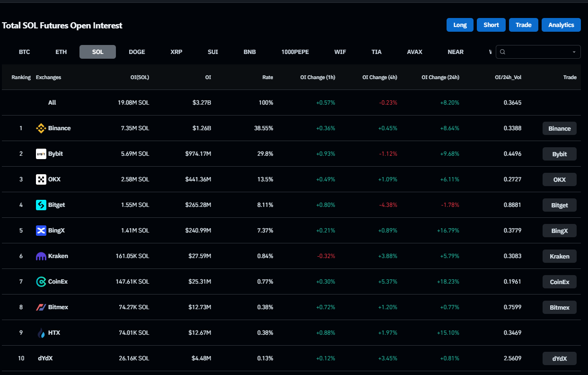Image resolution: width=588 pixels, height=375 pixels.
Task: Click the Bitget logo icon
Action: tap(41, 205)
